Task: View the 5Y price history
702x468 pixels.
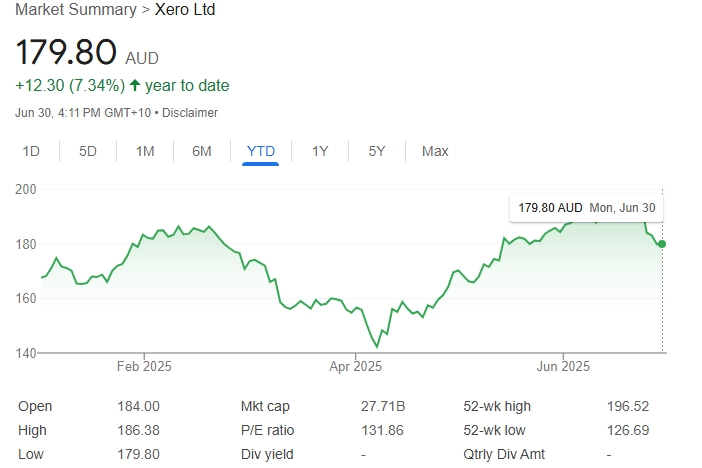Action: coord(376,151)
